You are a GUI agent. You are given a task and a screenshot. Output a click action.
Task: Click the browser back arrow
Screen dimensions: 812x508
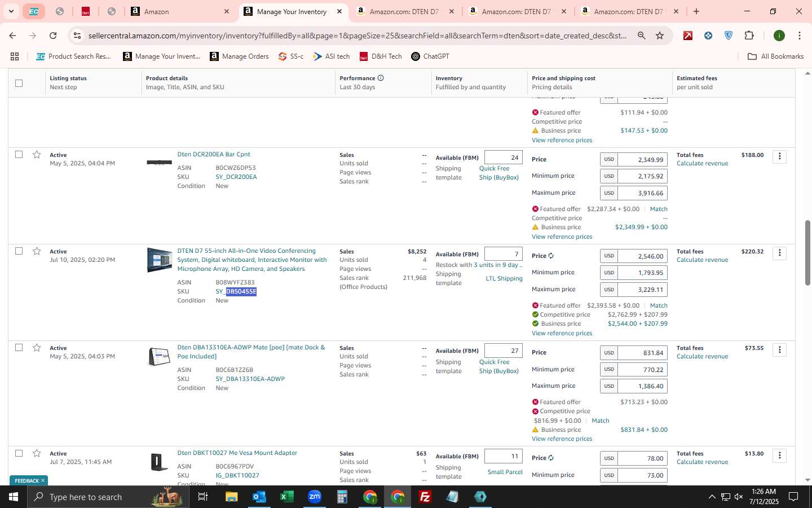coord(12,36)
